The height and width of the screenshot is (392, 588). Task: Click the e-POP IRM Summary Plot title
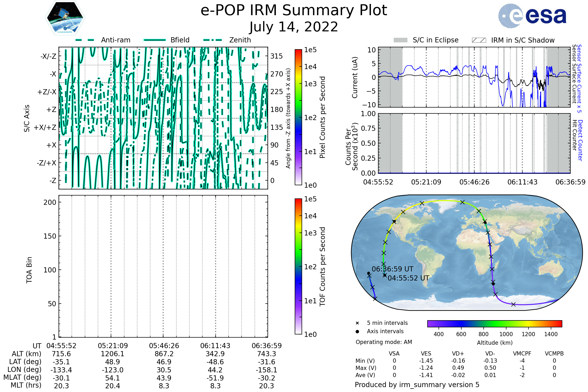click(x=294, y=11)
